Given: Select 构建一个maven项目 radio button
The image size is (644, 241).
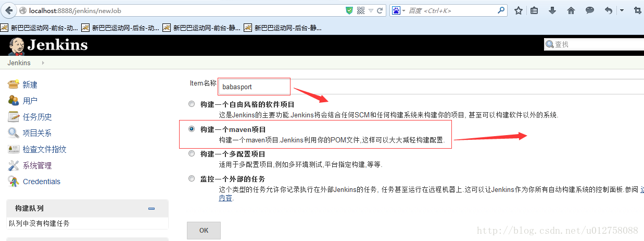Looking at the screenshot, I should tap(192, 128).
